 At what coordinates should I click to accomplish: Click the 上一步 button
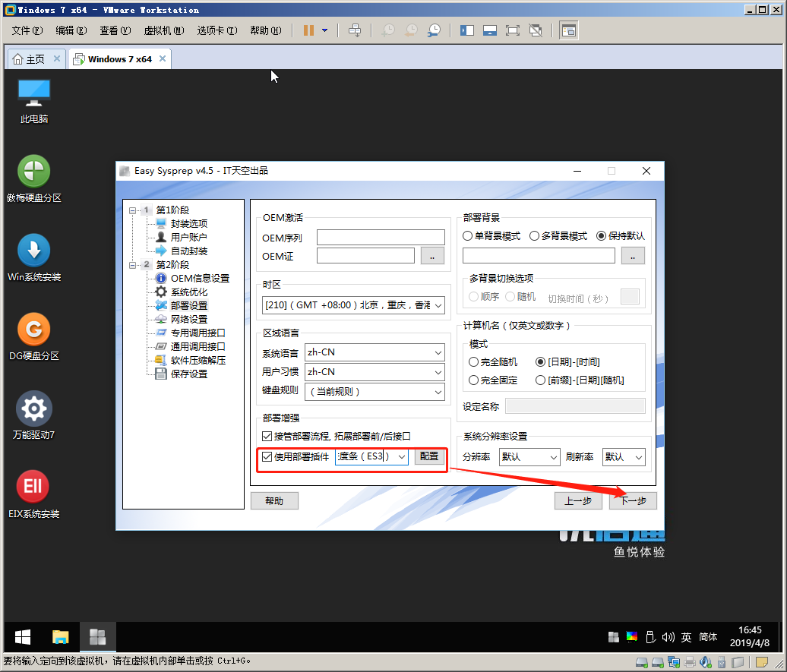pyautogui.click(x=578, y=501)
